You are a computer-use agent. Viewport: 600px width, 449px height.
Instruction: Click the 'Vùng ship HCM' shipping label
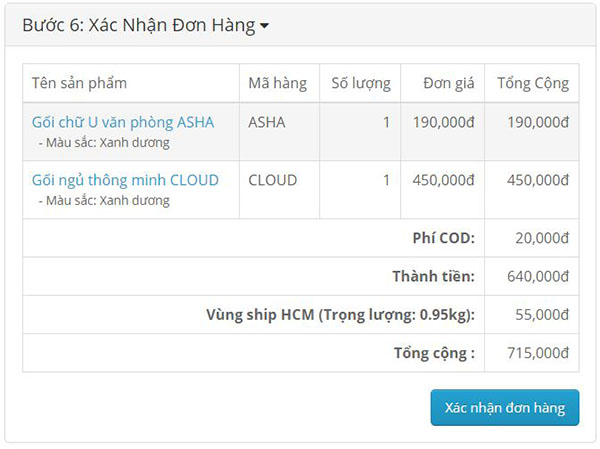point(340,315)
